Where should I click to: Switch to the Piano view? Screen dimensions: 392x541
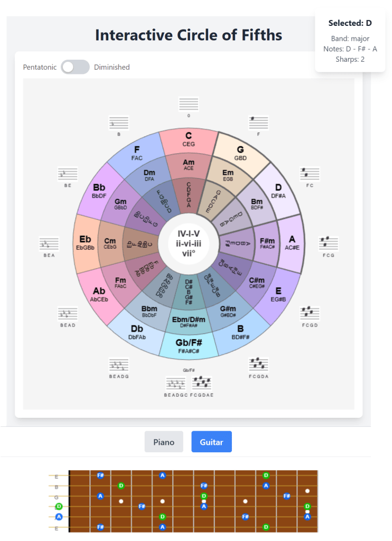[164, 442]
